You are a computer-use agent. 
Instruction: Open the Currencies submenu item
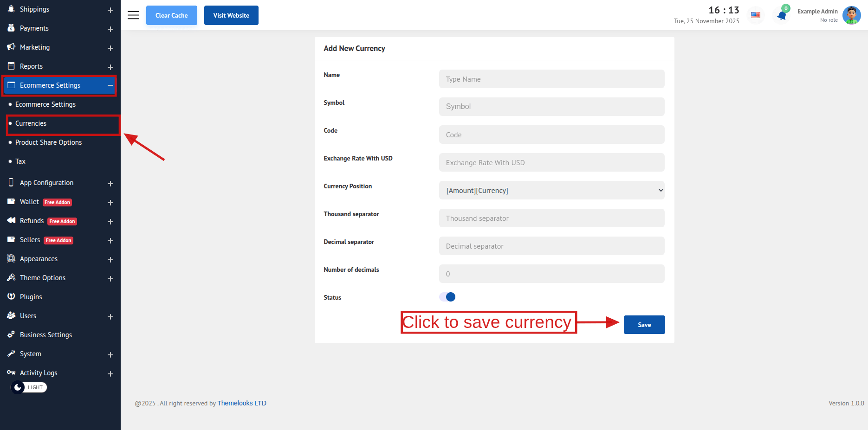(31, 123)
